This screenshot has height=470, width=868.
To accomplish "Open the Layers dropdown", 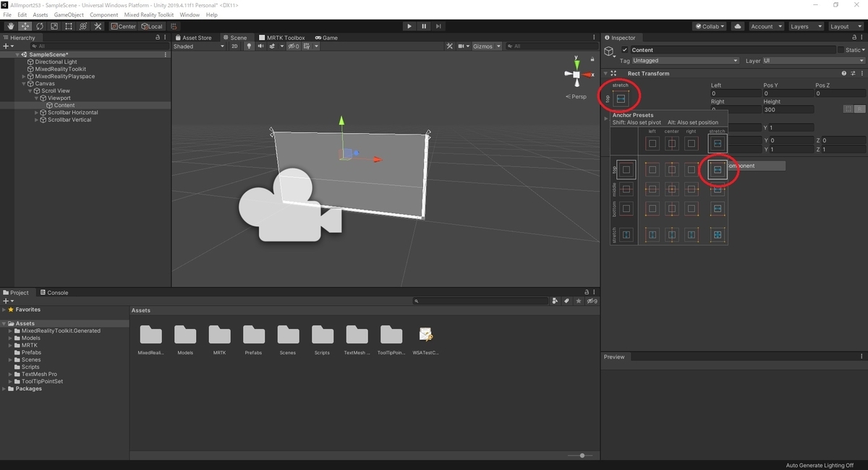I will (x=805, y=26).
